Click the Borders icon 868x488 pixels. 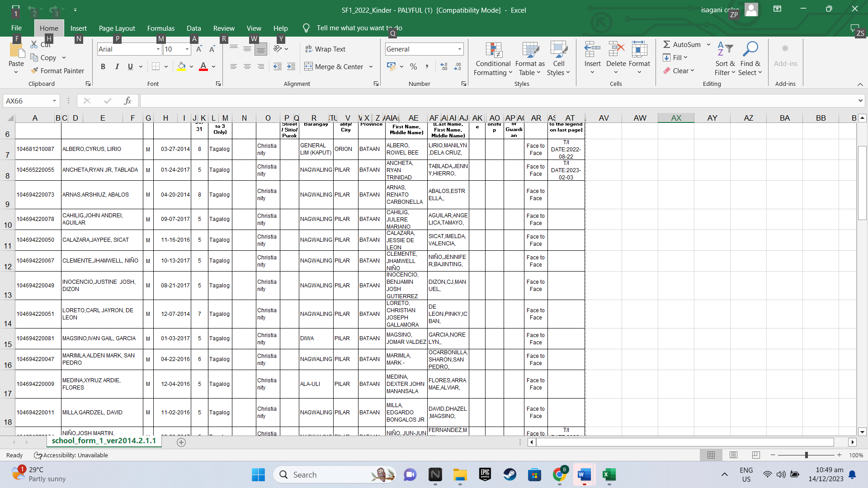click(x=156, y=67)
